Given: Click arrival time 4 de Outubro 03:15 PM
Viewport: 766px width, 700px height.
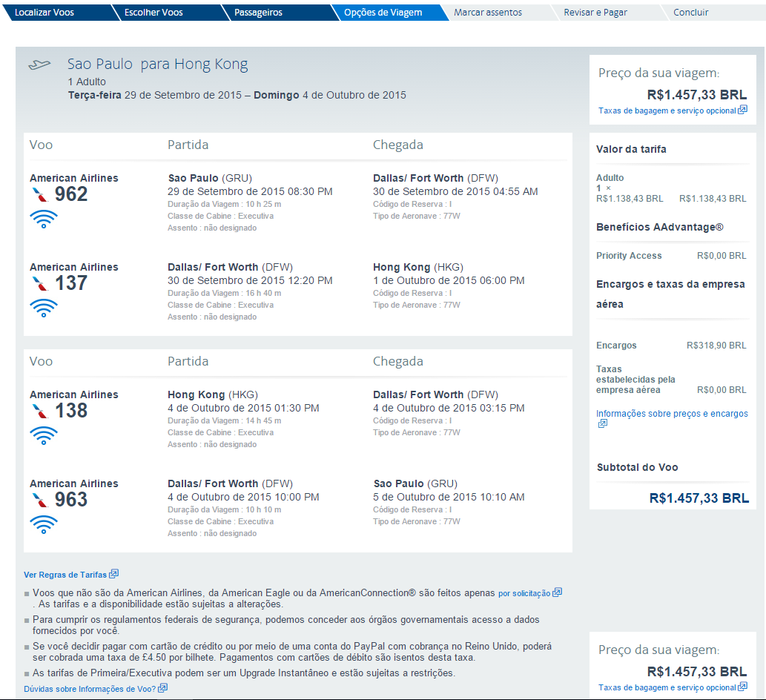Looking at the screenshot, I should [x=449, y=408].
